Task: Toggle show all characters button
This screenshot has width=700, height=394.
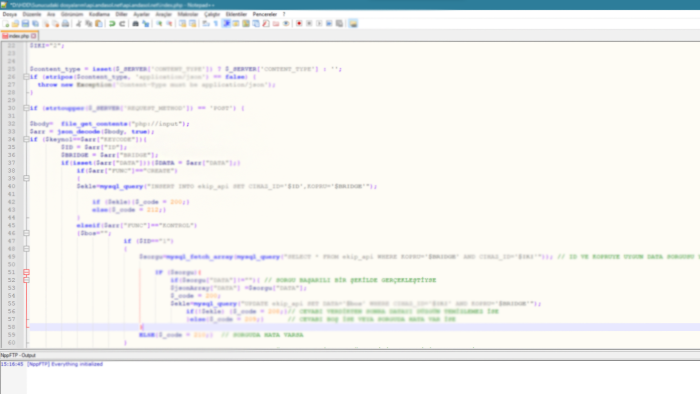Action: pyautogui.click(x=216, y=23)
